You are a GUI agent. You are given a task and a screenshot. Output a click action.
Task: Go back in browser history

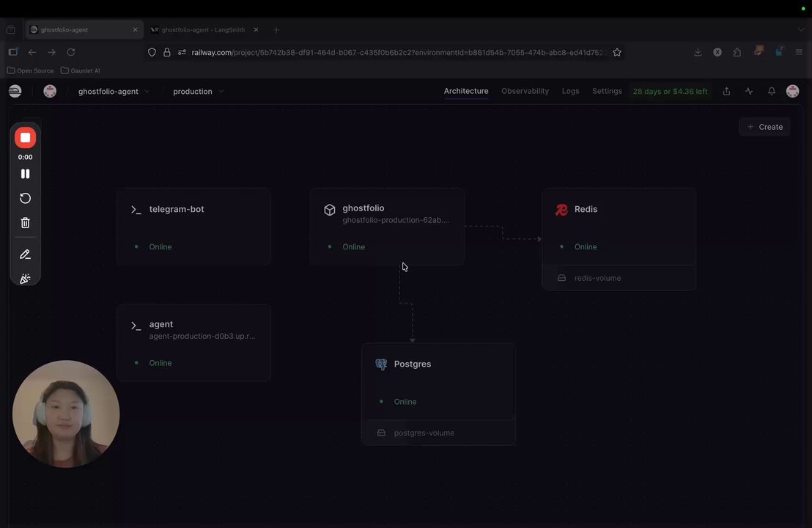(x=32, y=52)
